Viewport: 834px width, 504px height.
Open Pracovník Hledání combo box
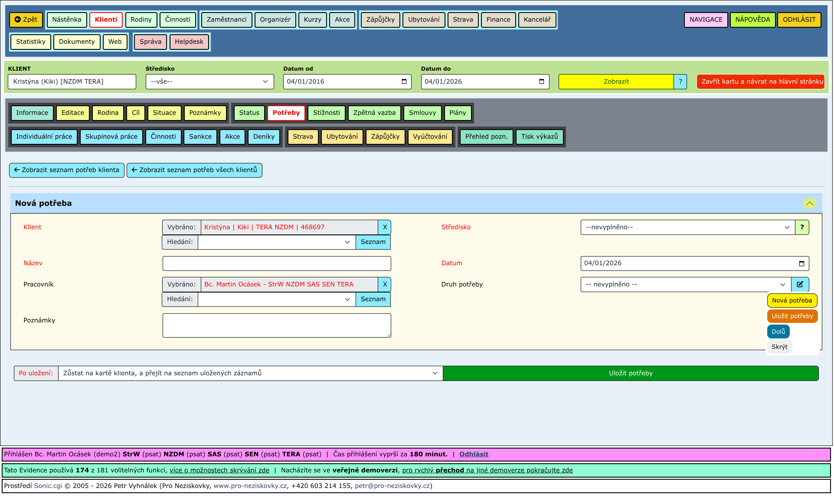(x=276, y=299)
